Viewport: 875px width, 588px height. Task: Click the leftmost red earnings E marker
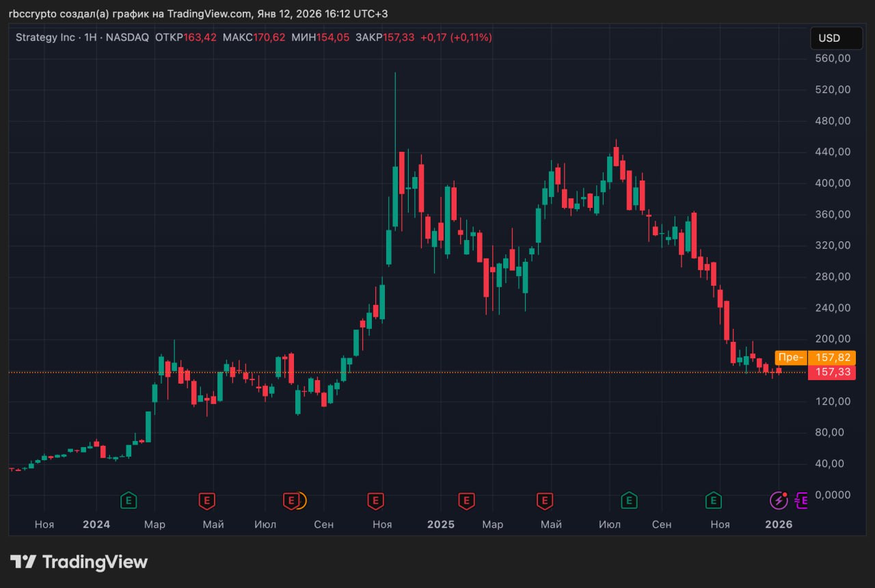click(x=207, y=500)
